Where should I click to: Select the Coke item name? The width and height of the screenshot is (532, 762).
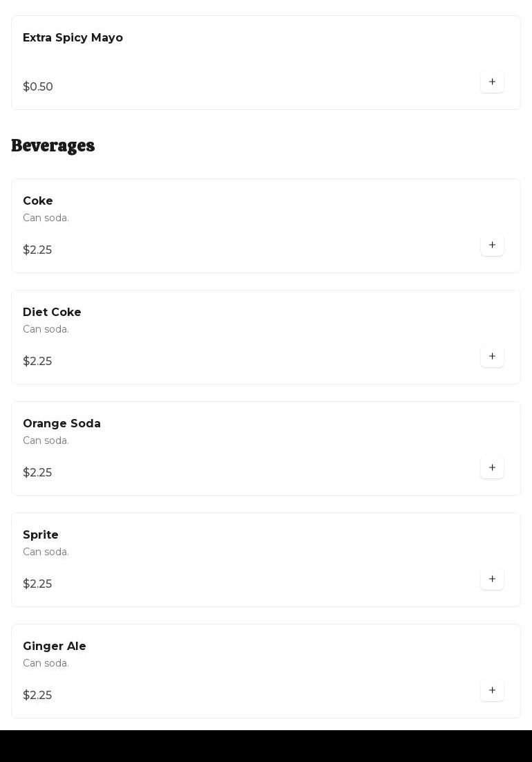click(x=38, y=201)
